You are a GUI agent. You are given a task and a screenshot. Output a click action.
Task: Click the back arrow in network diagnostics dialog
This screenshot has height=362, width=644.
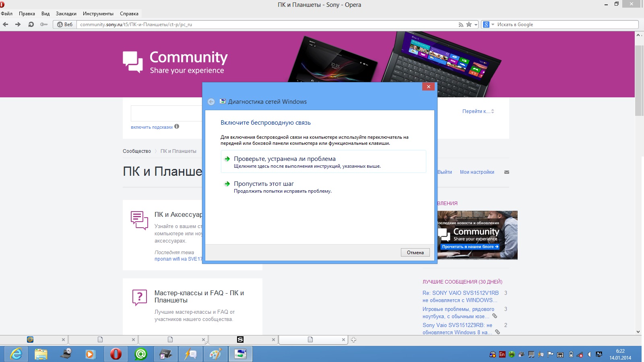pos(211,102)
